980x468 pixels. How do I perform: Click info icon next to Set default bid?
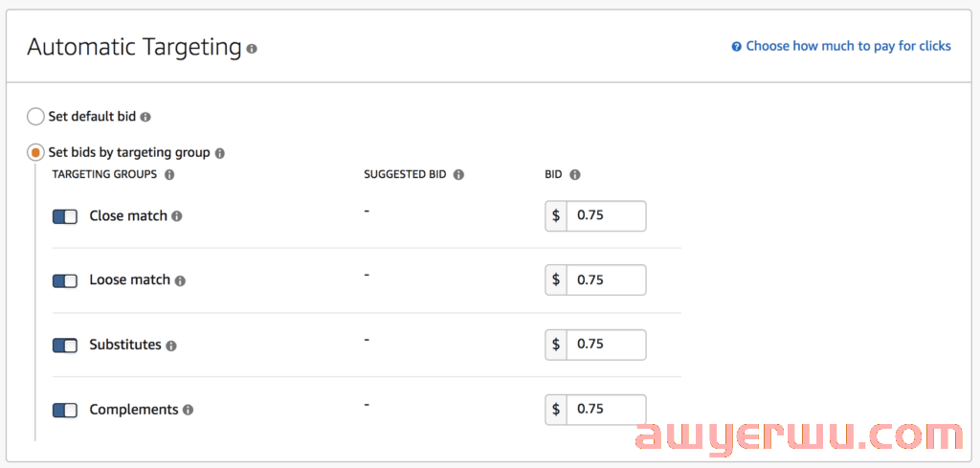pos(145,117)
